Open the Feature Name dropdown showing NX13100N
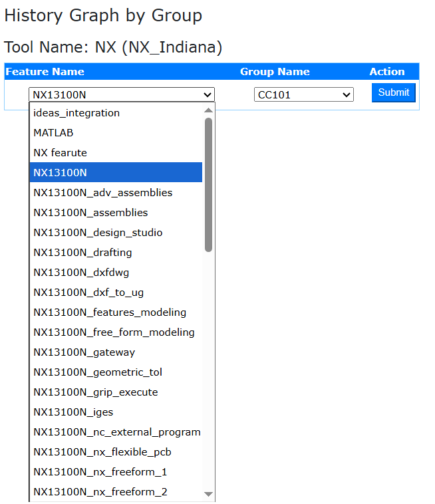 point(122,95)
